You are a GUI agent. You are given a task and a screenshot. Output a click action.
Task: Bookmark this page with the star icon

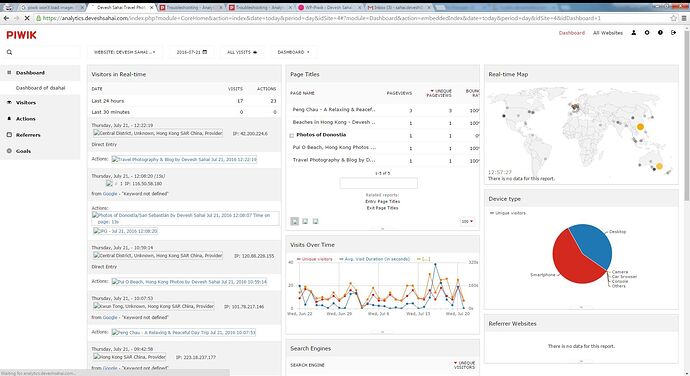[673, 18]
